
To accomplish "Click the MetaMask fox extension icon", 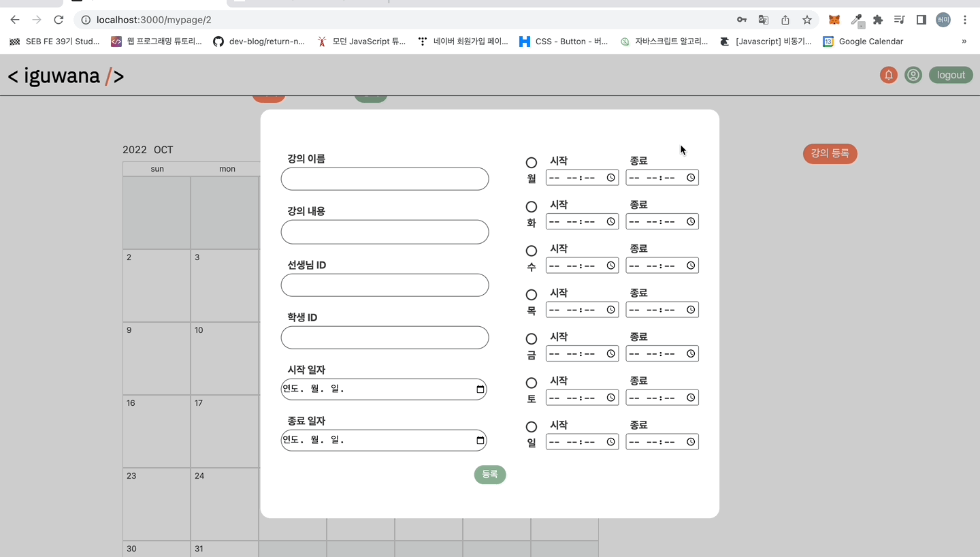I will coord(834,20).
